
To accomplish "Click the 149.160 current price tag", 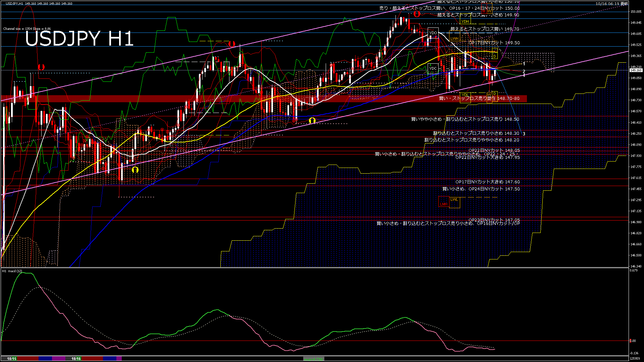I will 636,70.
